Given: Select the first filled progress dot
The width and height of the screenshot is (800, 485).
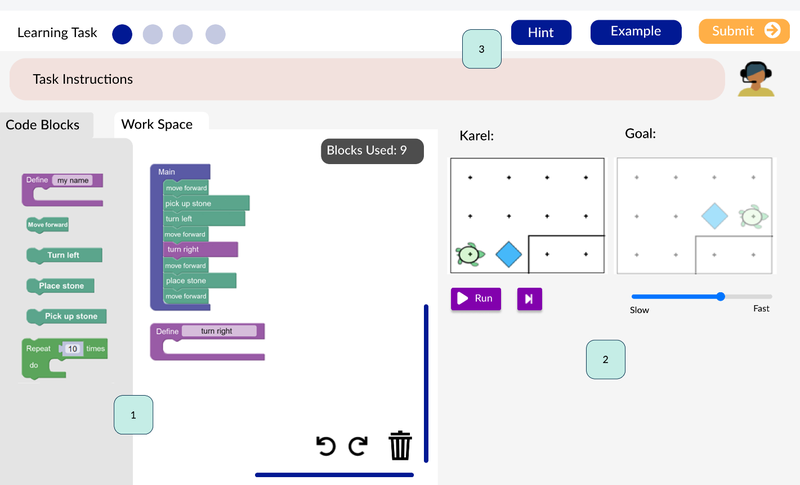Looking at the screenshot, I should click(122, 35).
